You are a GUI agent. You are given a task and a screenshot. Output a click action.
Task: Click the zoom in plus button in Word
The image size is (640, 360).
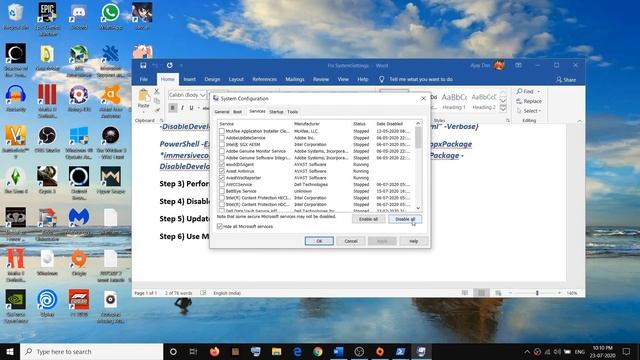559,293
